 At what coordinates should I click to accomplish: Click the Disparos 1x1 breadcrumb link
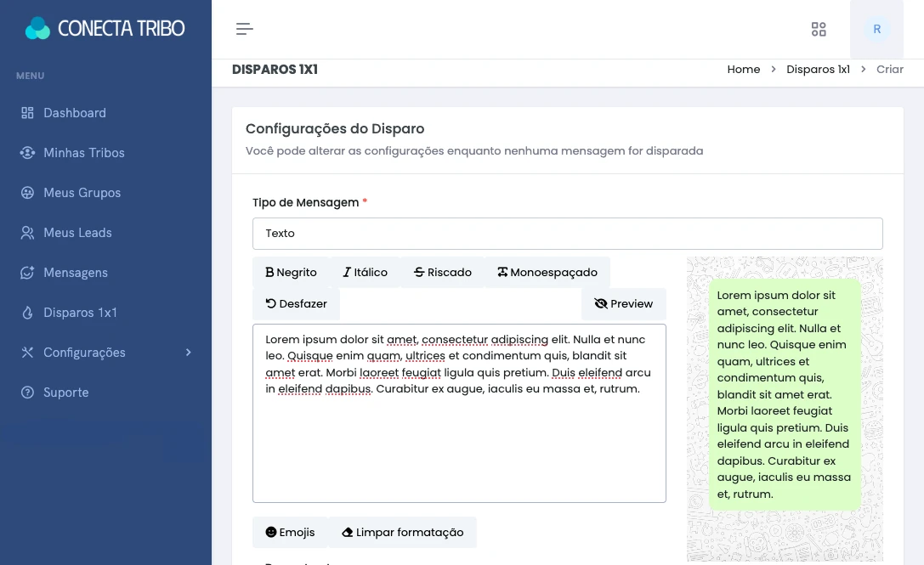point(818,70)
